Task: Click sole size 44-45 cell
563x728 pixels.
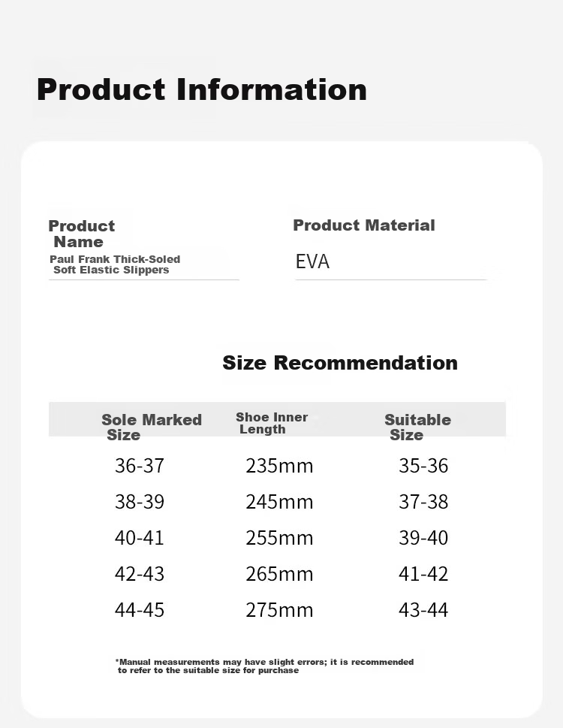Action: tap(140, 609)
